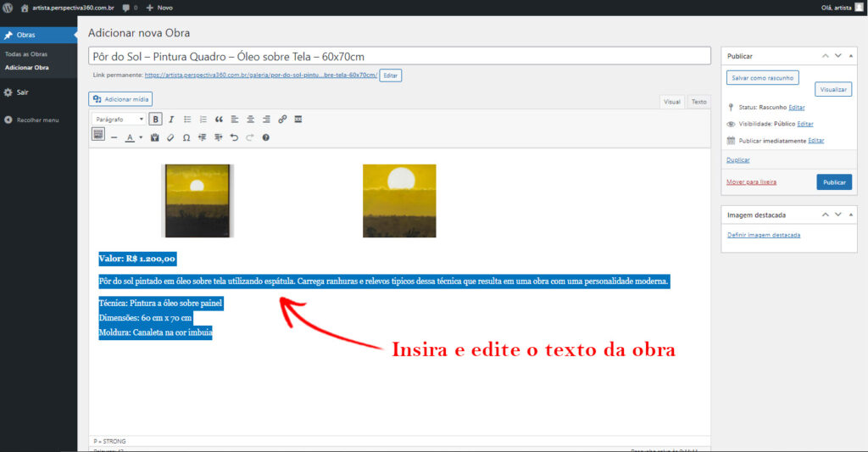Increase indent of paragraph
The width and height of the screenshot is (868, 452).
(218, 137)
